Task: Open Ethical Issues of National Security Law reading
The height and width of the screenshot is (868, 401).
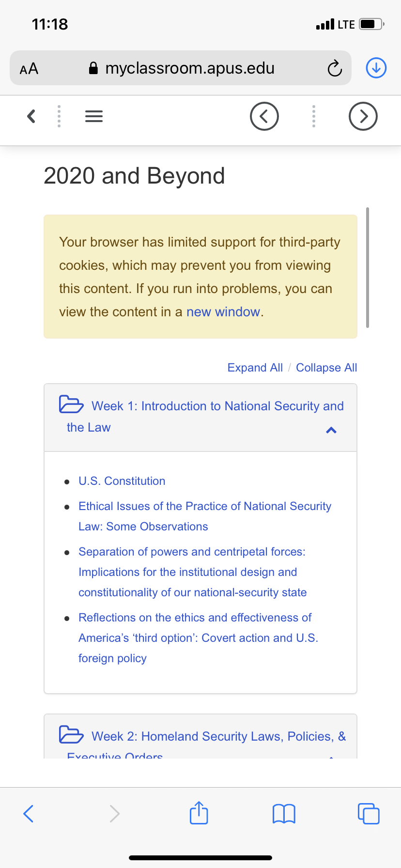Action: pos(205,516)
